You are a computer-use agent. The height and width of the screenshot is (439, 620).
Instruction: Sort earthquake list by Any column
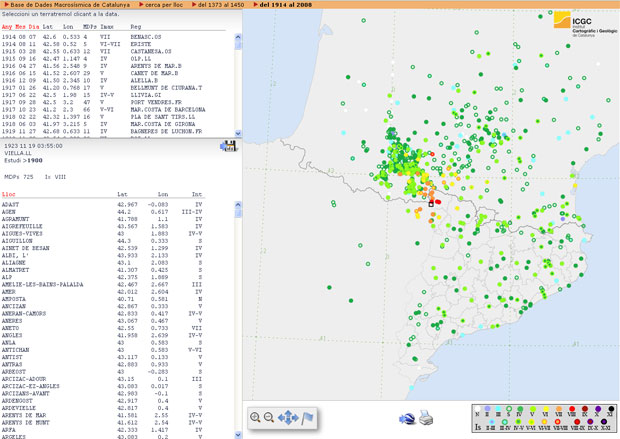(x=7, y=27)
